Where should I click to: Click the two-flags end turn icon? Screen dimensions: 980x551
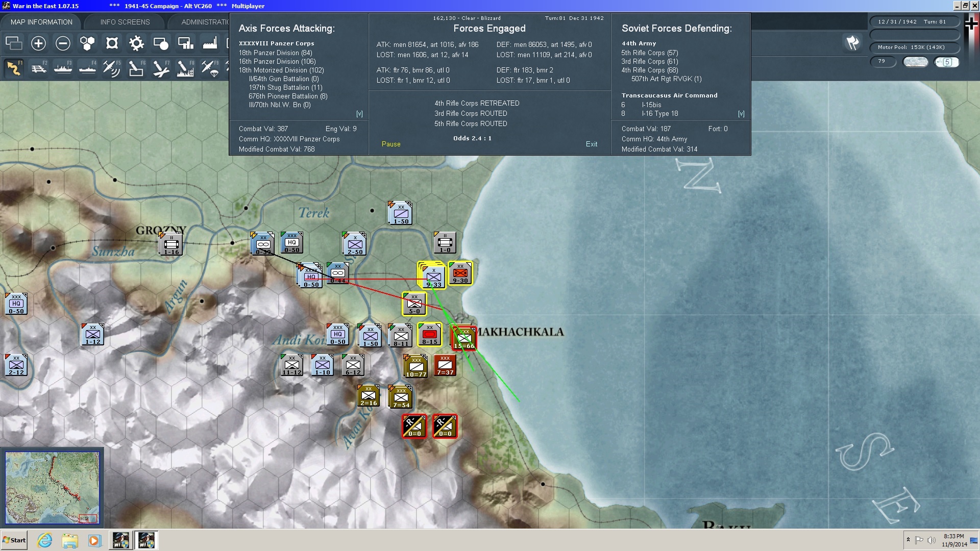pyautogui.click(x=852, y=43)
